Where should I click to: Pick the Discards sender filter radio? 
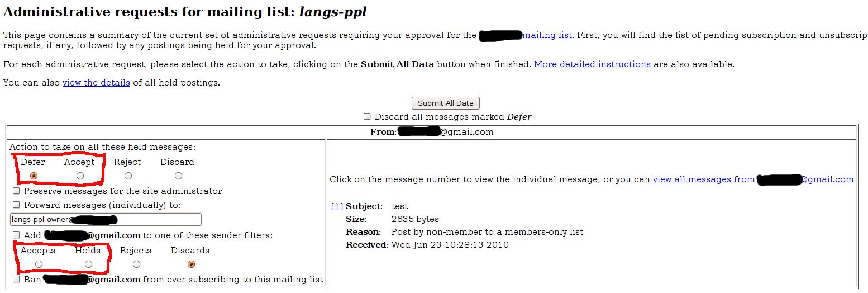tap(191, 264)
